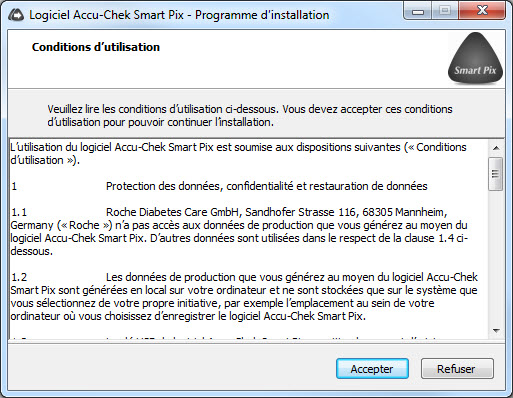
Task: Click the opening sentence 'L'utilisation du logiciel'
Action: pyautogui.click(x=238, y=154)
